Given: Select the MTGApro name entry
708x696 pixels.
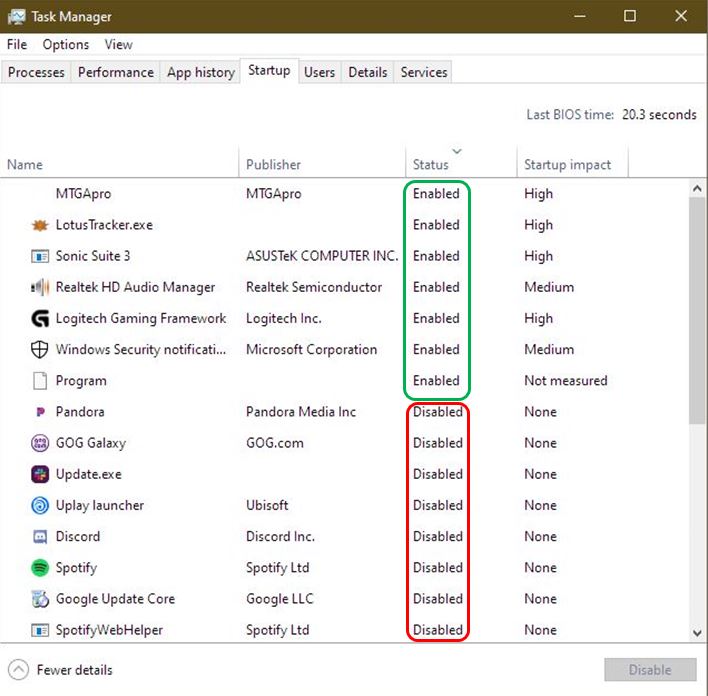Looking at the screenshot, I should coord(84,194).
